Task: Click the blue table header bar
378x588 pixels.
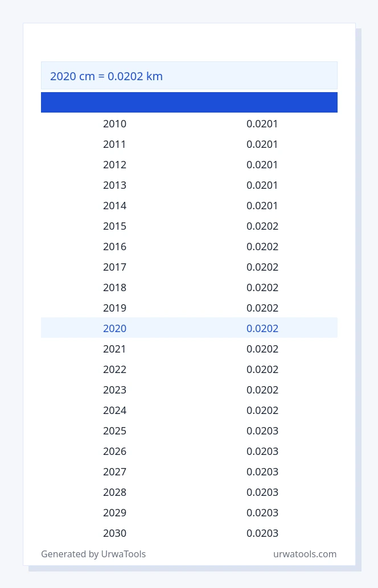Action: click(189, 102)
